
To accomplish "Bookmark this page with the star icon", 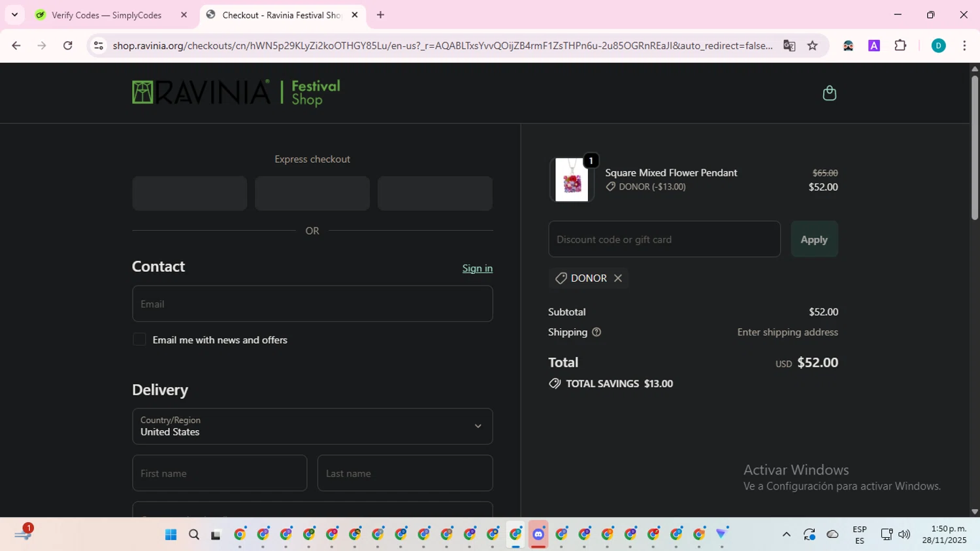I will click(x=812, y=46).
